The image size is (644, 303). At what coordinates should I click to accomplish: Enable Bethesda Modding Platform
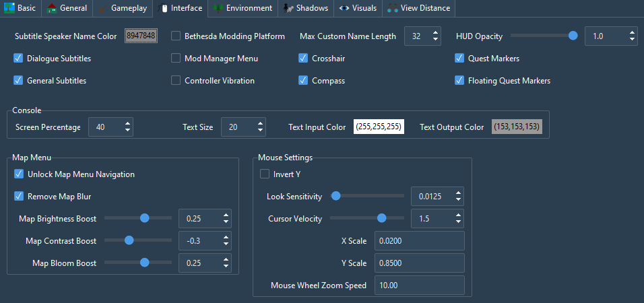(176, 36)
